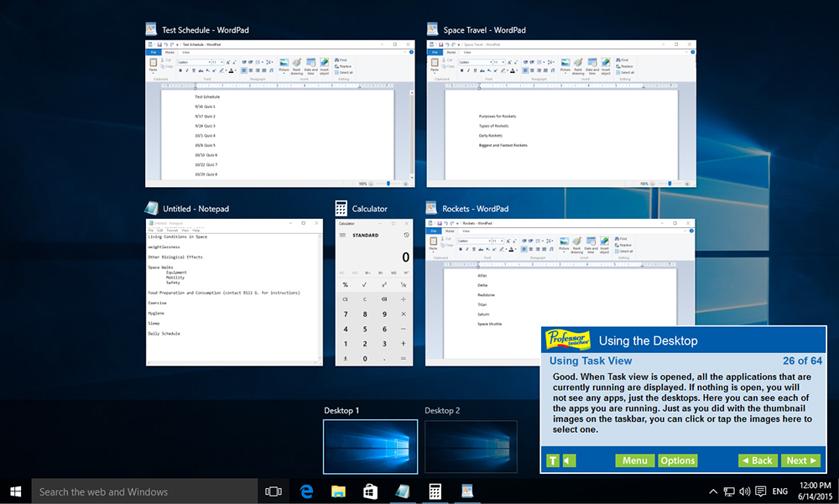Open Find using the ribbon icon in Rockets

620,238
